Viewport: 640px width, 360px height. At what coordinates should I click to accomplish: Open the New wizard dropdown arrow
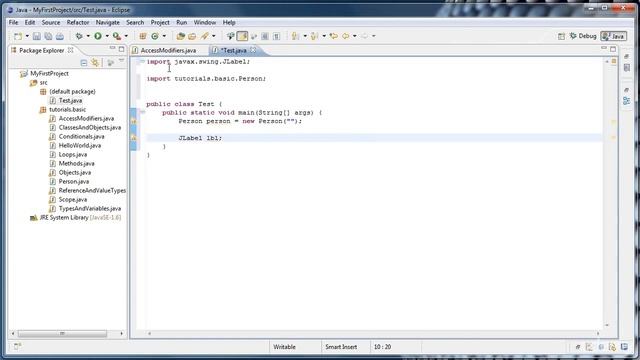point(27,36)
